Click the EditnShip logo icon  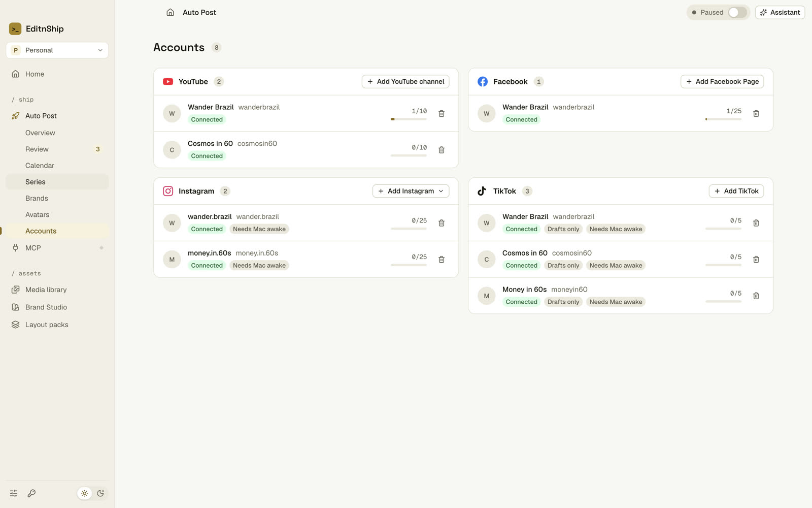(15, 29)
